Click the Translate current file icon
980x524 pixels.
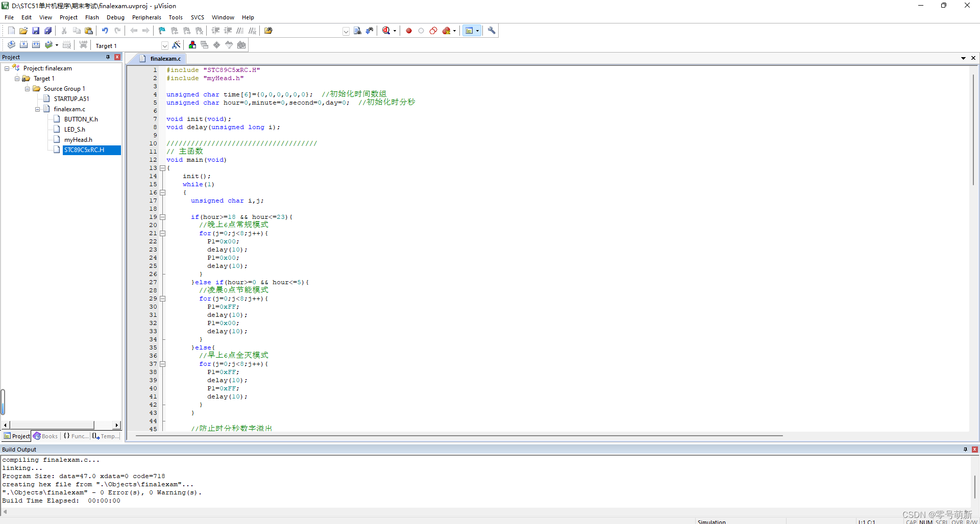(x=11, y=45)
